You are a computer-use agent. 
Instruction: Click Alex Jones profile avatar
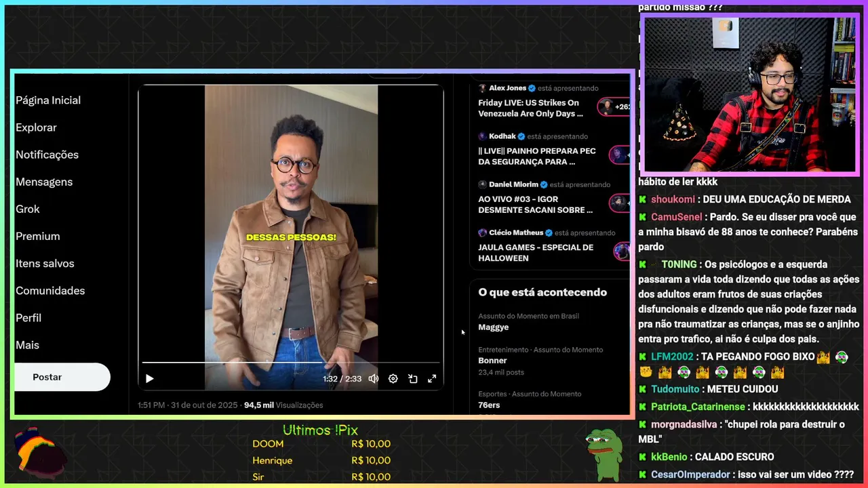tap(482, 88)
